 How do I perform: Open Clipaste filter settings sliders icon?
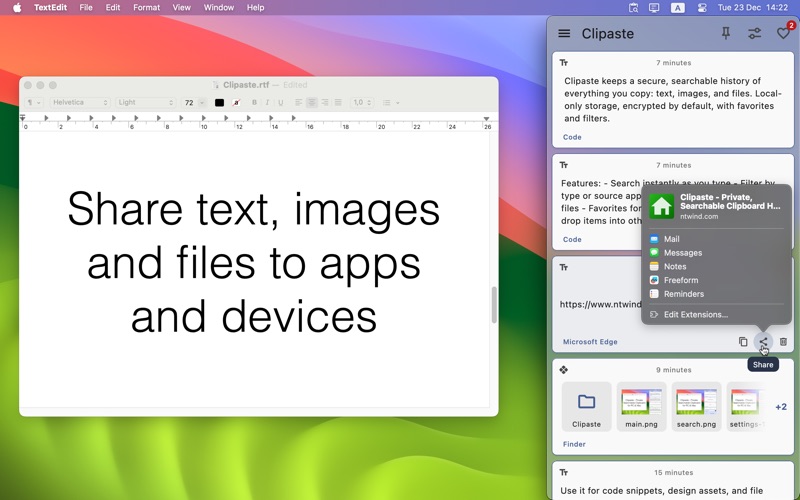754,34
